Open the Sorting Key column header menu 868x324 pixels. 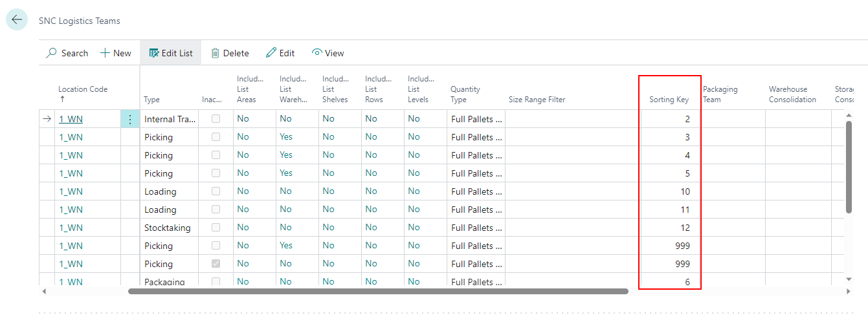coord(669,100)
